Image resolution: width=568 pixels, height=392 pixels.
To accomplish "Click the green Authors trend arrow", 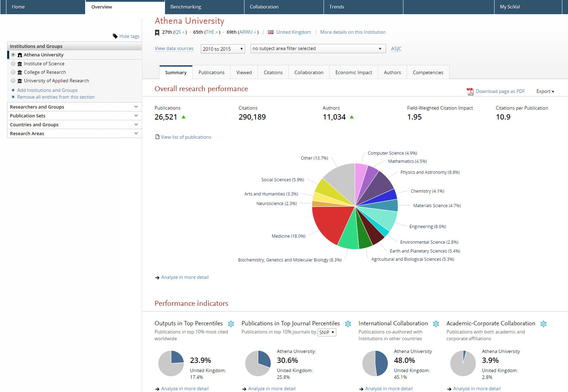I will tap(352, 117).
